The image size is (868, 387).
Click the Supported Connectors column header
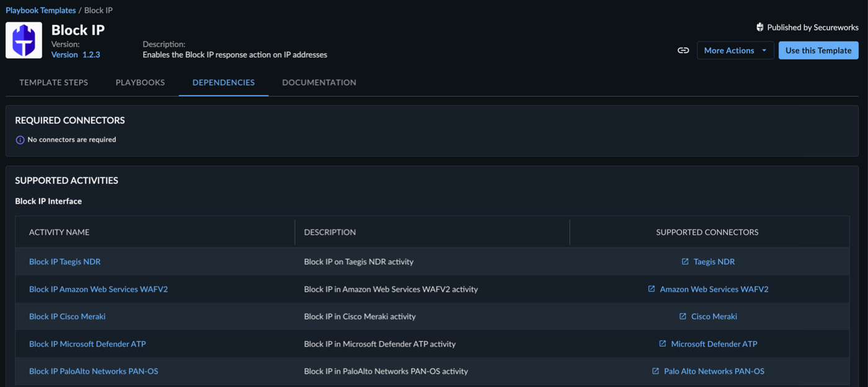(707, 232)
